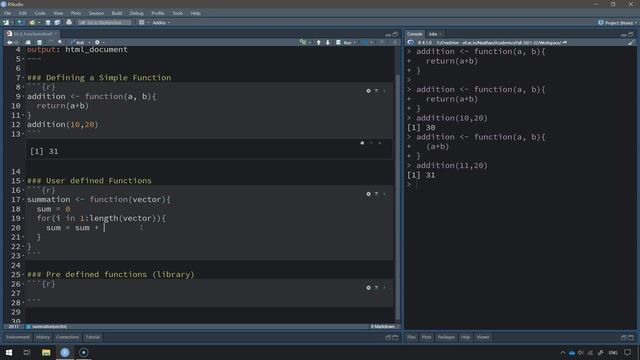Open the File menu

(7, 13)
